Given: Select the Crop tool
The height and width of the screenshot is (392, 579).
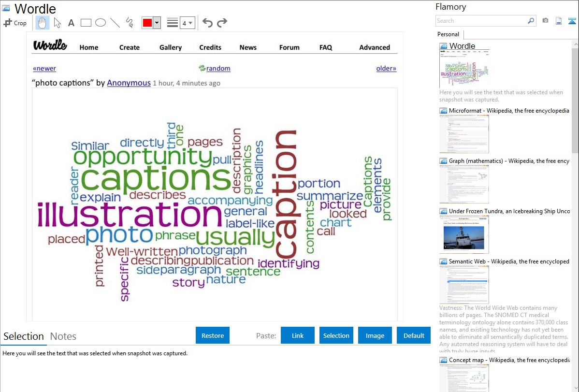Looking at the screenshot, I should coord(15,23).
